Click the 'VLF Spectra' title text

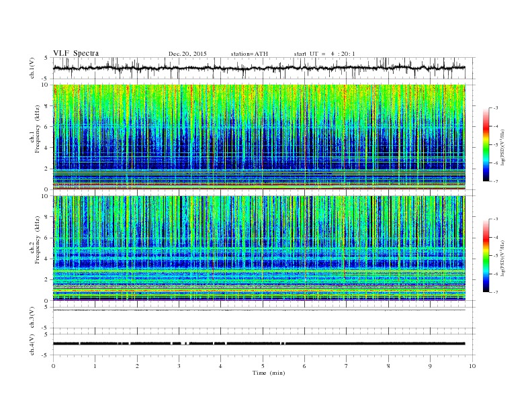coord(76,53)
